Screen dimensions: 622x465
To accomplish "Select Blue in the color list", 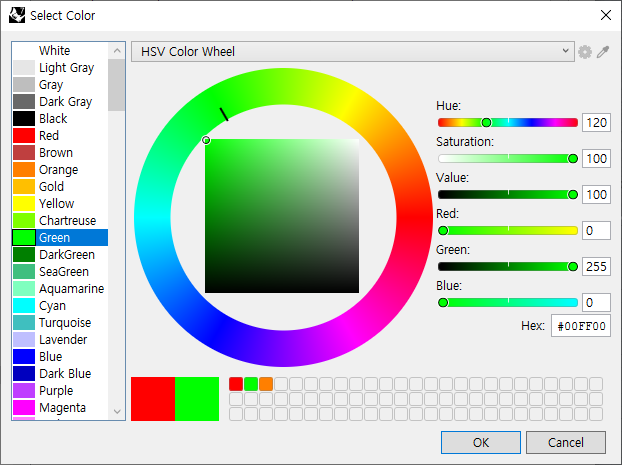I will click(x=60, y=357).
